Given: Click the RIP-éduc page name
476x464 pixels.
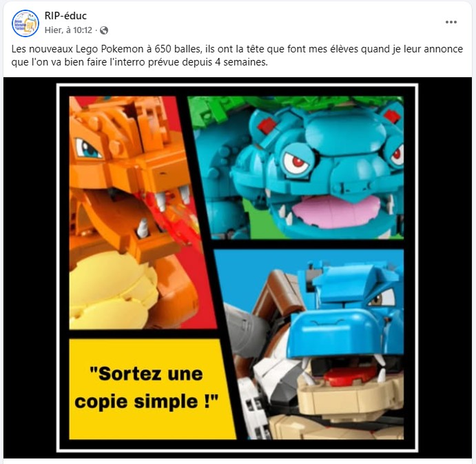Looking at the screenshot, I should (65, 16).
